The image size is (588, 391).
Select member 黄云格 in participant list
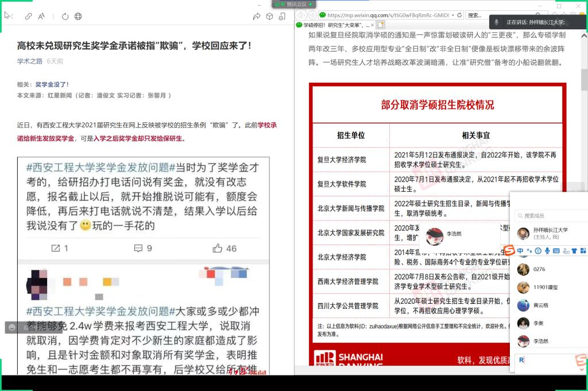(x=540, y=305)
